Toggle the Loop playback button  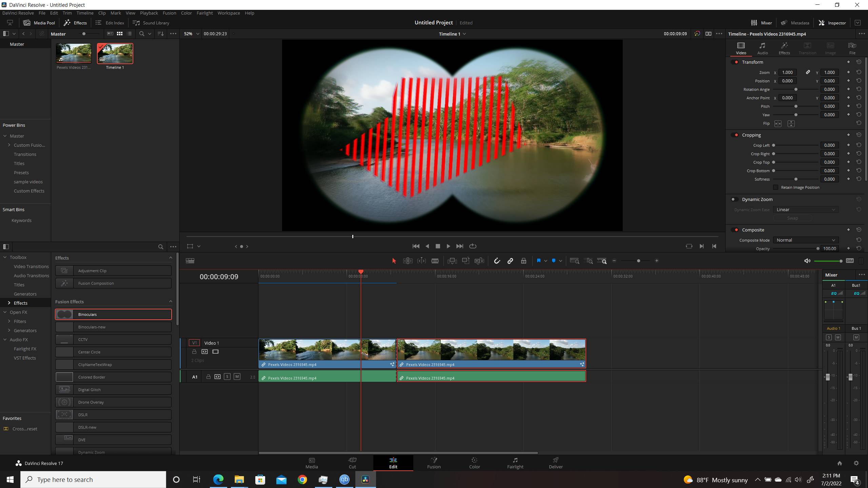click(x=473, y=246)
